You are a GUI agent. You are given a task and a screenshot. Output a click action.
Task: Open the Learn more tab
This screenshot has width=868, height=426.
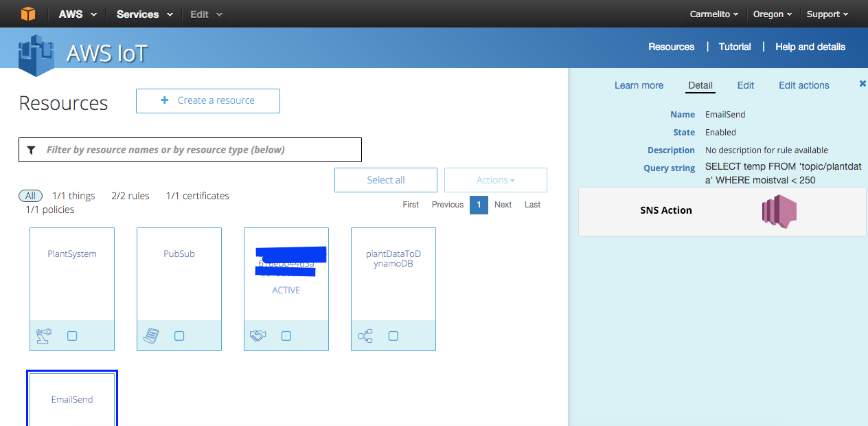(639, 85)
